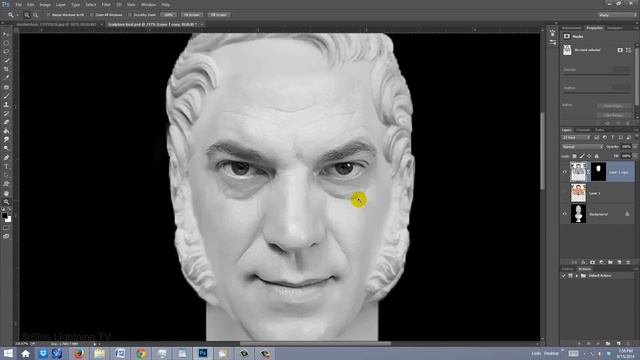Select the Hand tool

(x=6, y=193)
